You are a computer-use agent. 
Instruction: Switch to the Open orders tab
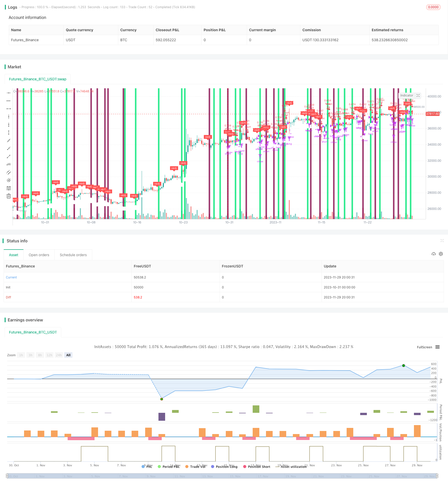point(39,255)
